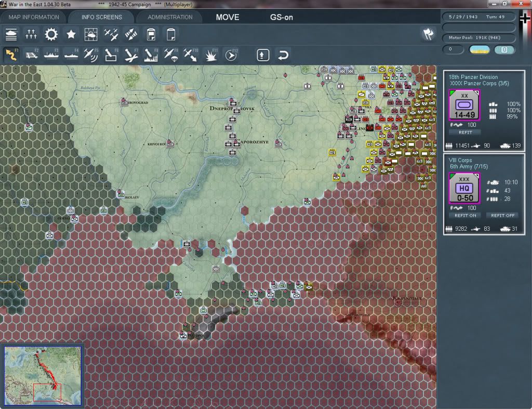Click the 18th Panzer Division name
Image resolution: width=532 pixels, height=409 pixels.
coord(473,77)
